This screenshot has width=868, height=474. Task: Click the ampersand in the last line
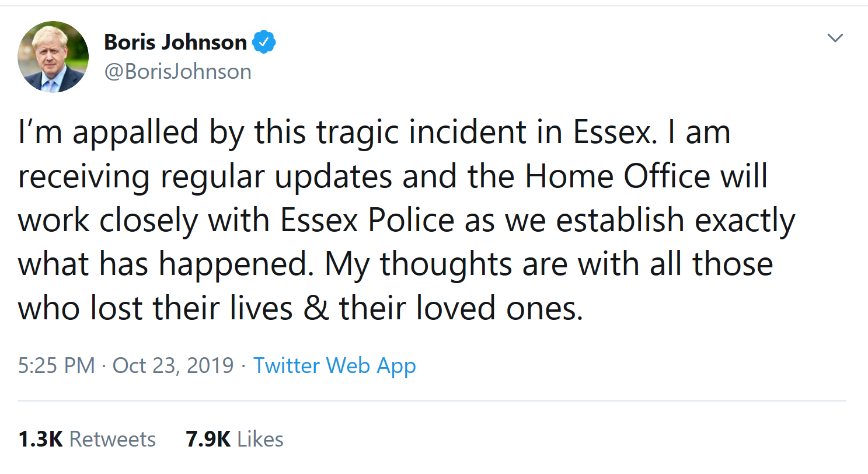pyautogui.click(x=316, y=308)
